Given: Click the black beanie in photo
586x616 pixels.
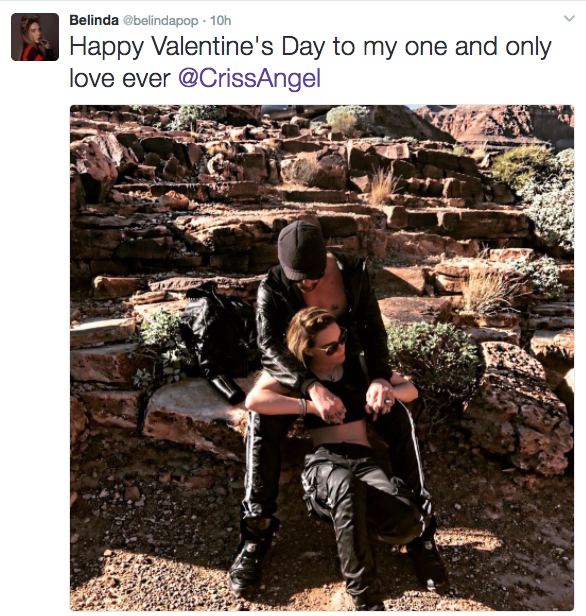Looking at the screenshot, I should pos(302,250).
